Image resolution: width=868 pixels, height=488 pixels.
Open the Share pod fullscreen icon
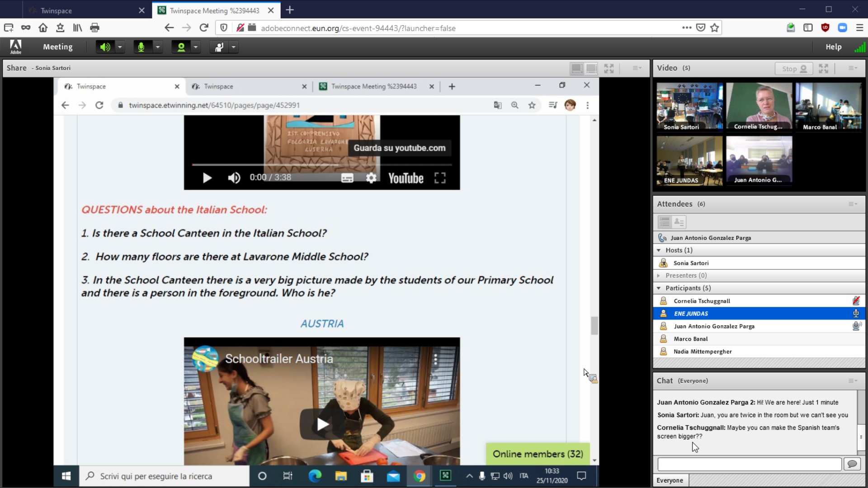point(609,69)
